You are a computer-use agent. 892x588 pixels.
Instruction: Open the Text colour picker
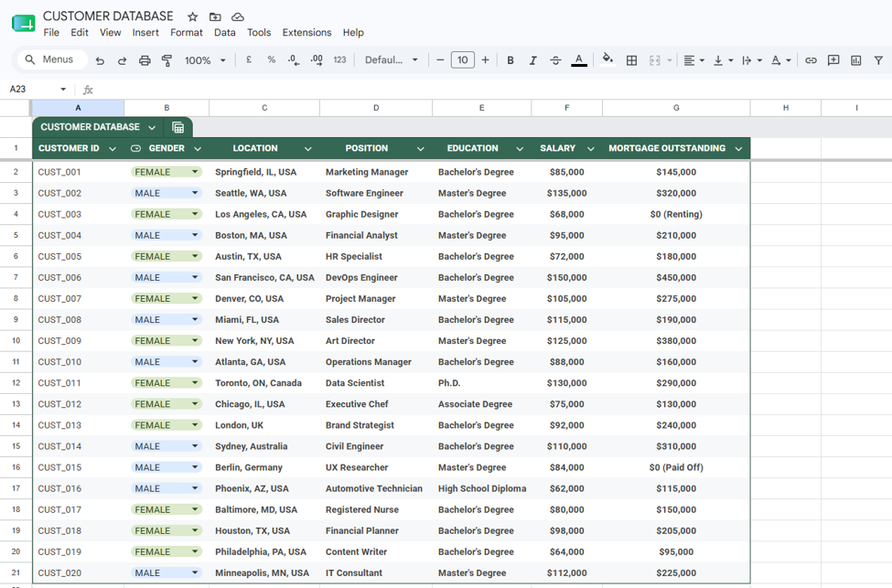pos(579,60)
